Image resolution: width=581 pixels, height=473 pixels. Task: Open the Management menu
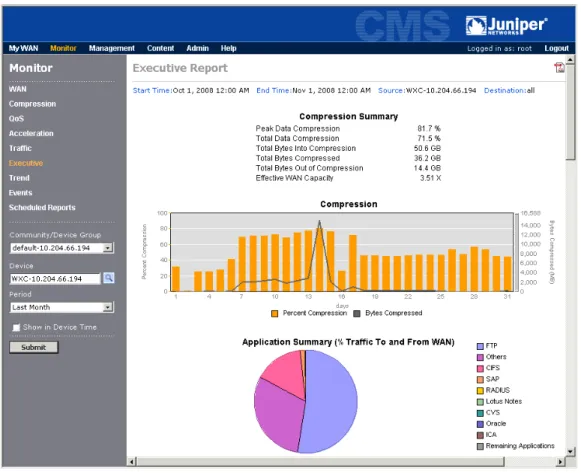(112, 48)
